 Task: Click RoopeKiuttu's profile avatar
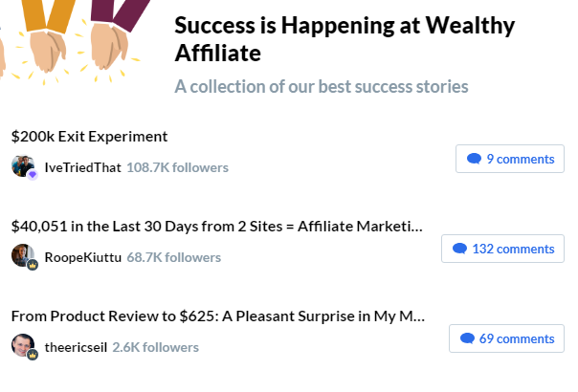tap(22, 255)
